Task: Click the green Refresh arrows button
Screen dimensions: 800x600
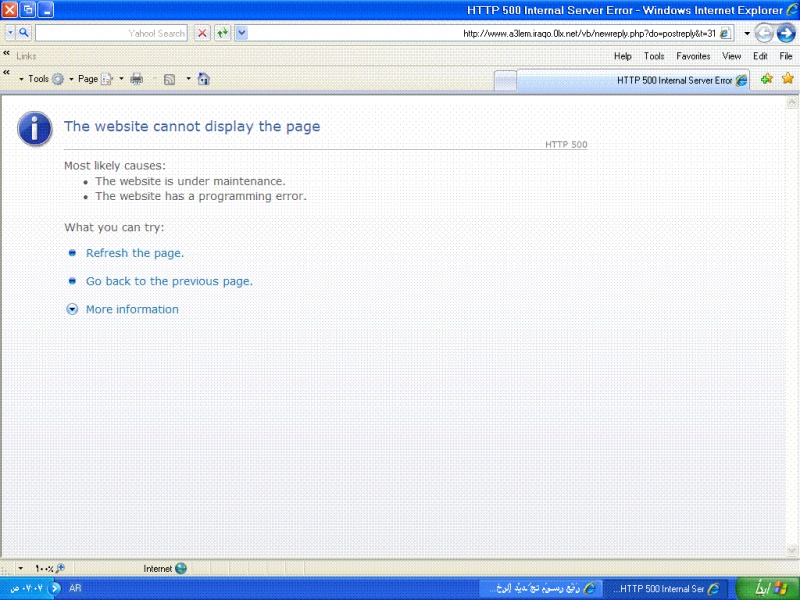Action: point(222,33)
